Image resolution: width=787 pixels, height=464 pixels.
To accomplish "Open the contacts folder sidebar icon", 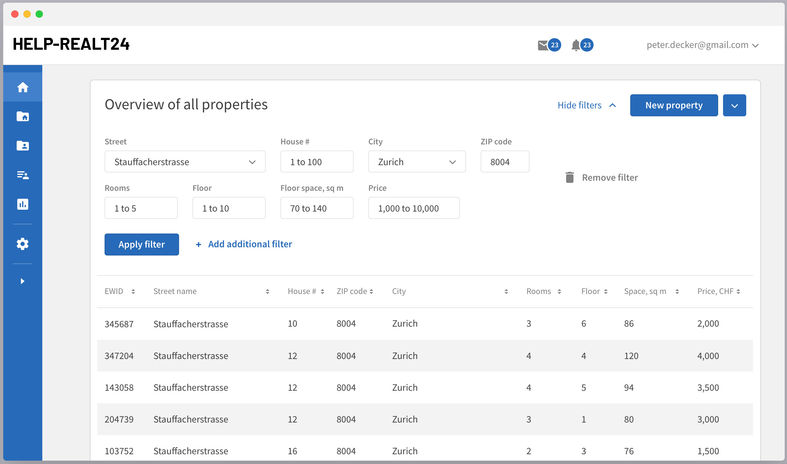I will (22, 146).
